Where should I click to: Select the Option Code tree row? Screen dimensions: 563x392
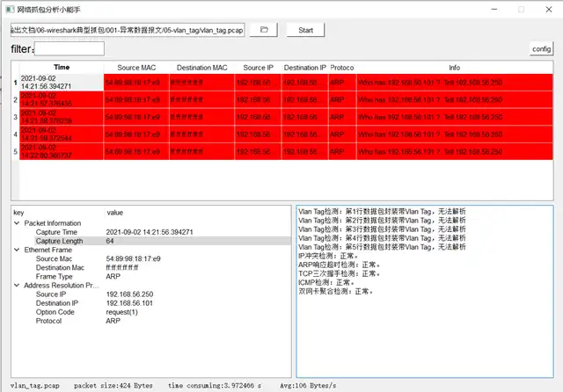tap(56, 312)
